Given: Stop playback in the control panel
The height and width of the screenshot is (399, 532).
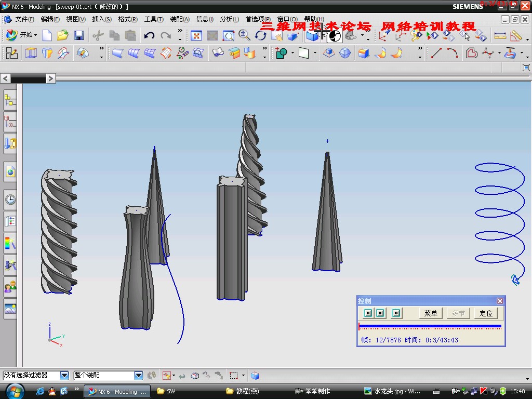Looking at the screenshot, I should [380, 313].
